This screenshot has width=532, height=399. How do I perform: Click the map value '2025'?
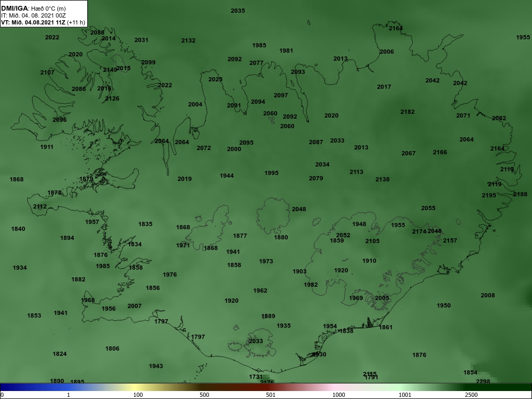[x=215, y=79]
